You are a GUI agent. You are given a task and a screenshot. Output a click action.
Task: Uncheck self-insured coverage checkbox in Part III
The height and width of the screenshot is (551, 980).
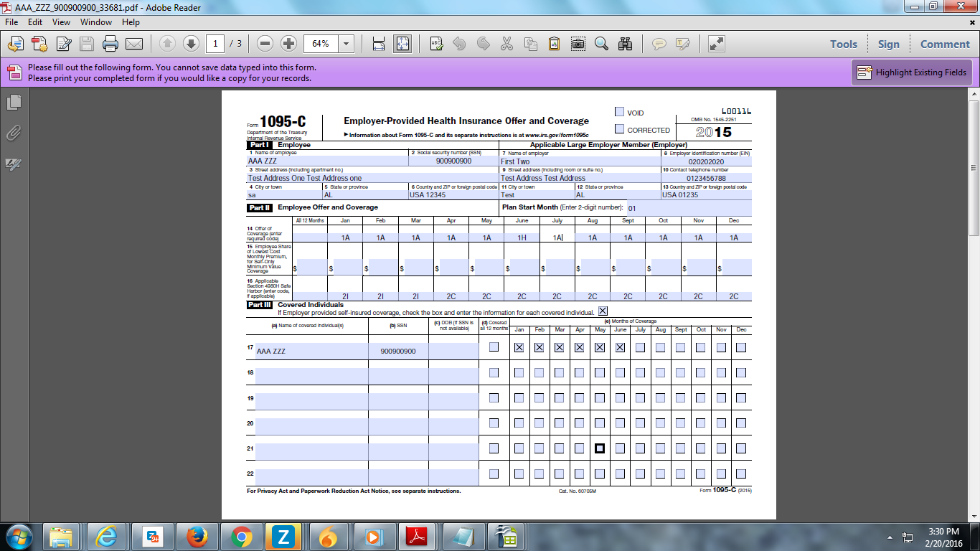click(603, 311)
